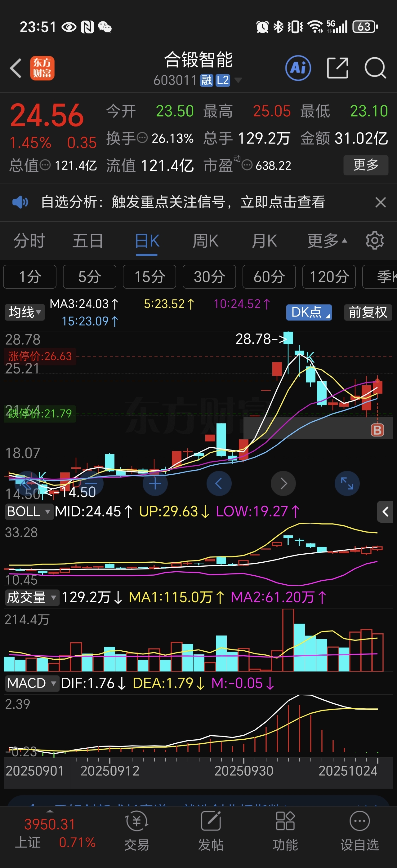Open the 东方财富 logo icon

pyautogui.click(x=42, y=68)
